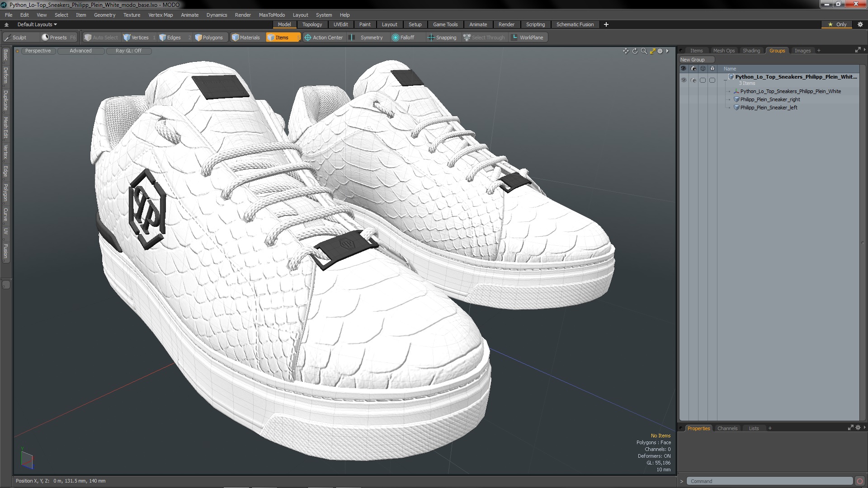Screen dimensions: 868x488
Task: Toggle the WorkPlane tool
Action: 528,38
